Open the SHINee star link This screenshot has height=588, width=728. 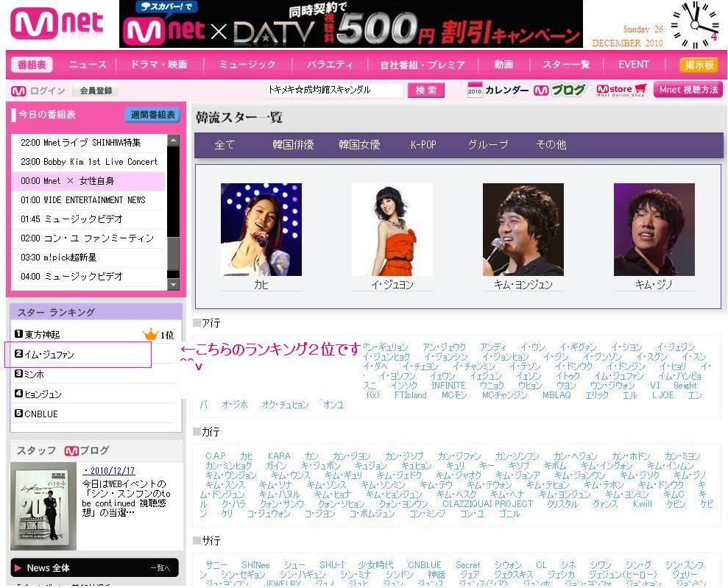point(255,565)
